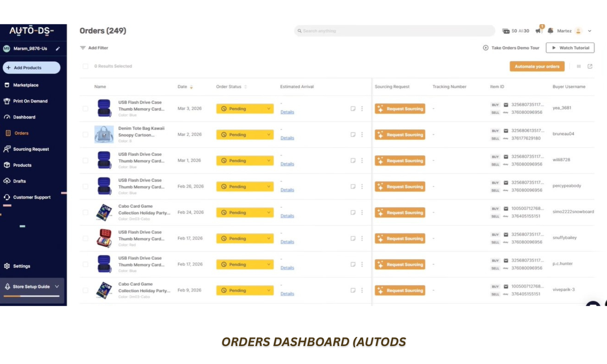607x364 pixels.
Task: Open Pending status dropdown for the snuffybailey order
Action: point(245,238)
